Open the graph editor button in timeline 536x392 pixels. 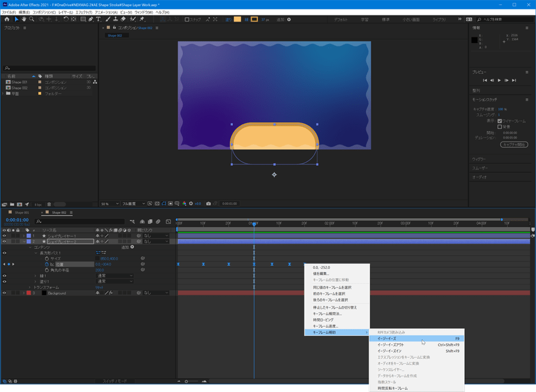[169, 221]
